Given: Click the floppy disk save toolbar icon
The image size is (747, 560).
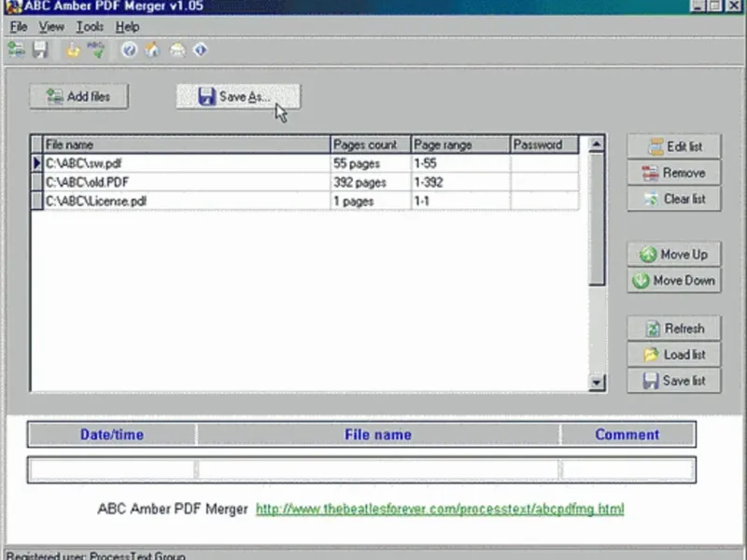Looking at the screenshot, I should coord(40,49).
